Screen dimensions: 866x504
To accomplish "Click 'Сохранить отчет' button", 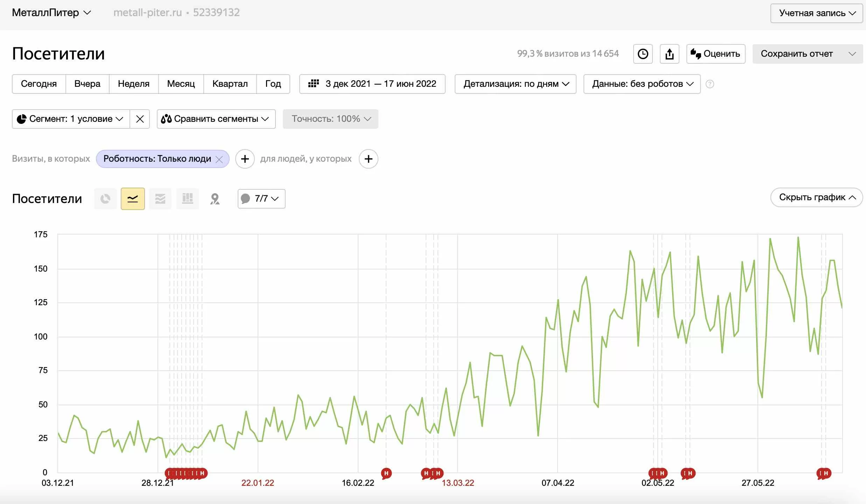I will coord(797,54).
